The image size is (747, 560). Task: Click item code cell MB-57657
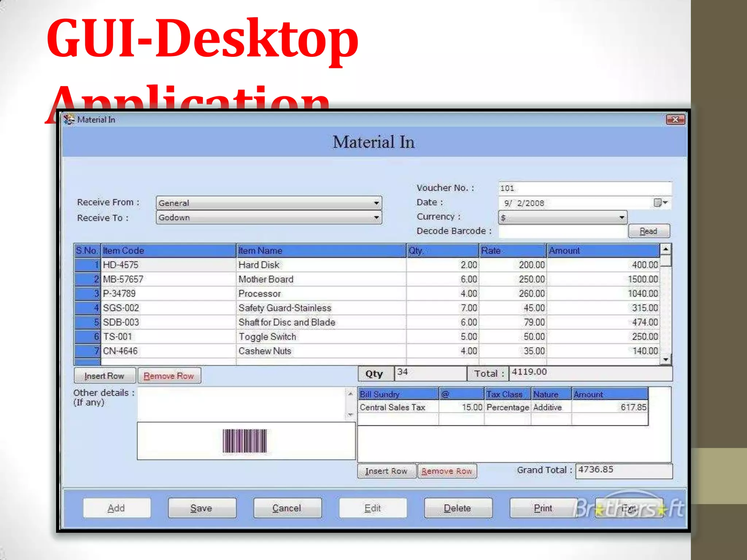(169, 279)
